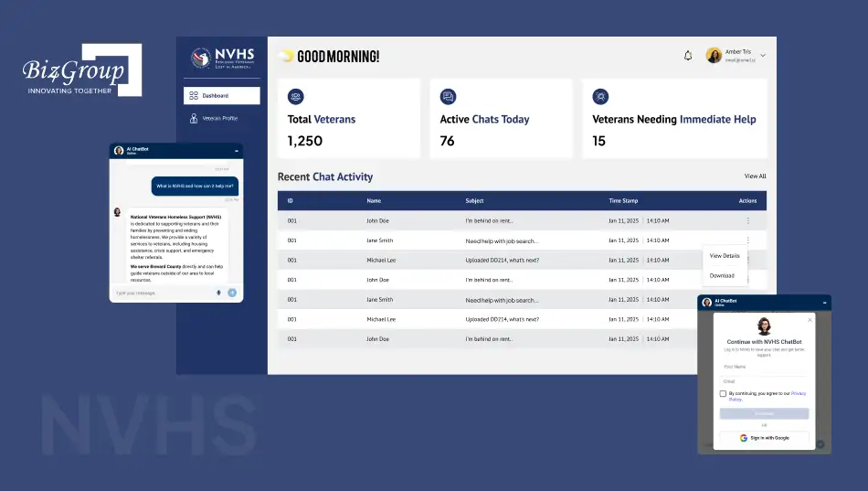This screenshot has width=868, height=491.
Task: Click the NVHS logo in sidebar
Action: 222,58
